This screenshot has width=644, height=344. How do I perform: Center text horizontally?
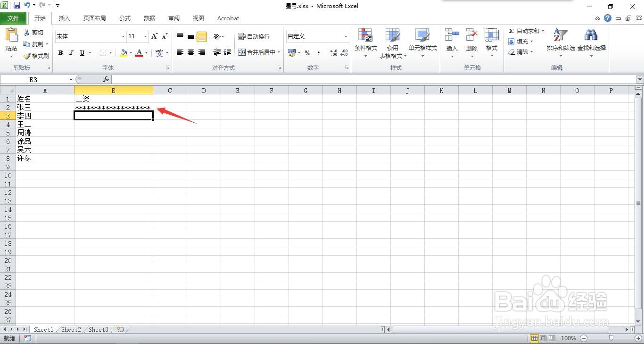click(x=191, y=52)
